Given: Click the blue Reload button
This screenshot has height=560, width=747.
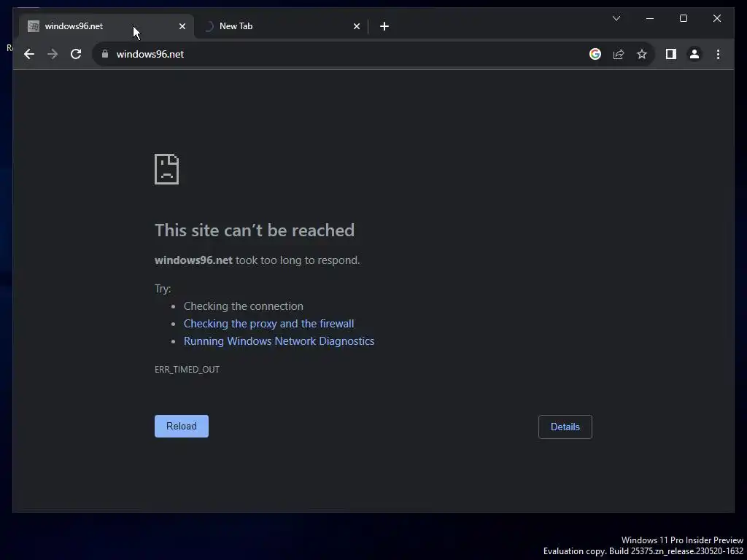Looking at the screenshot, I should 182,426.
